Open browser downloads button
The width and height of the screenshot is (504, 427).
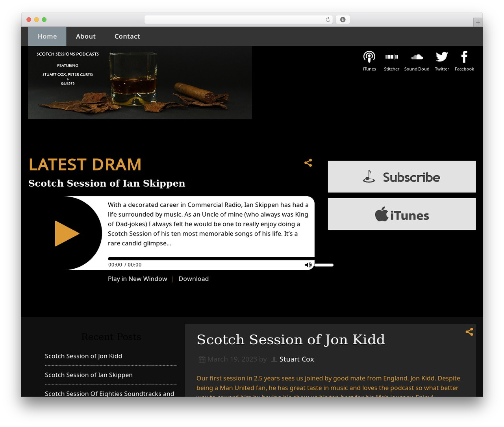click(343, 20)
